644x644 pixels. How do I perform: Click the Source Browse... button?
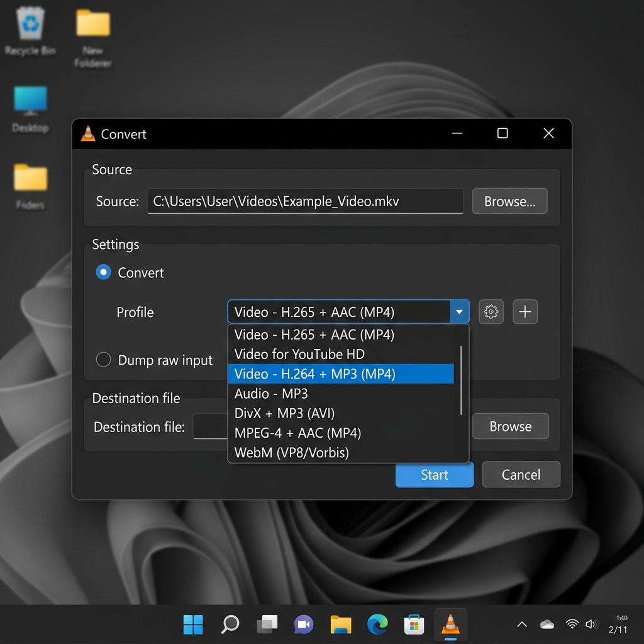[509, 201]
